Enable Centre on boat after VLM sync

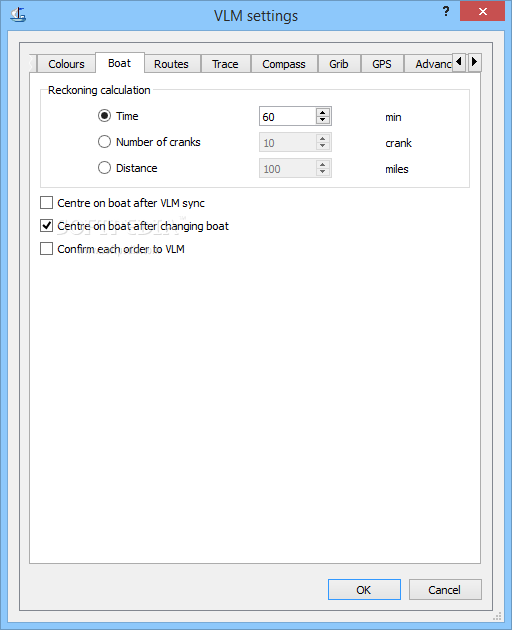pyautogui.click(x=47, y=203)
